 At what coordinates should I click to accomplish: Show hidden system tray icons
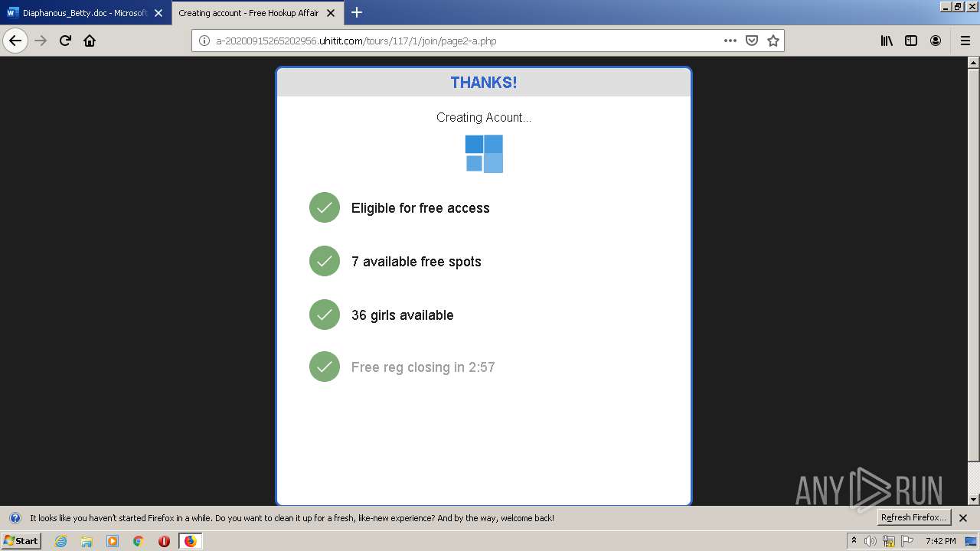(x=854, y=541)
